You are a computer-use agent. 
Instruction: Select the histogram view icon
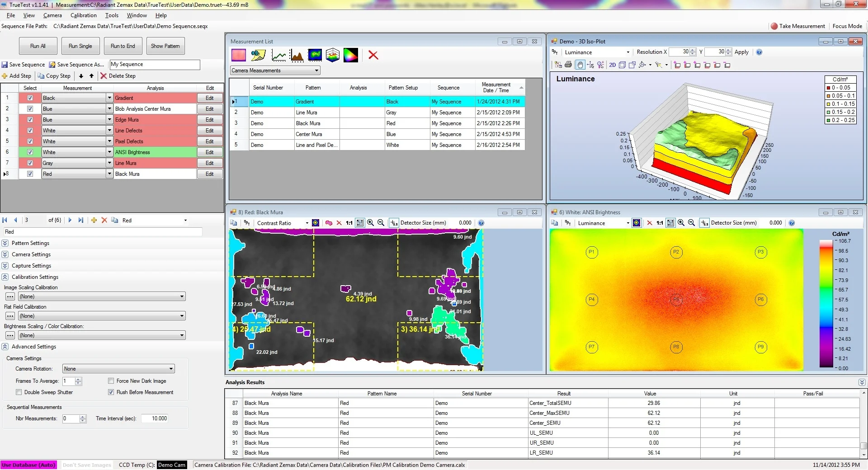pos(297,55)
